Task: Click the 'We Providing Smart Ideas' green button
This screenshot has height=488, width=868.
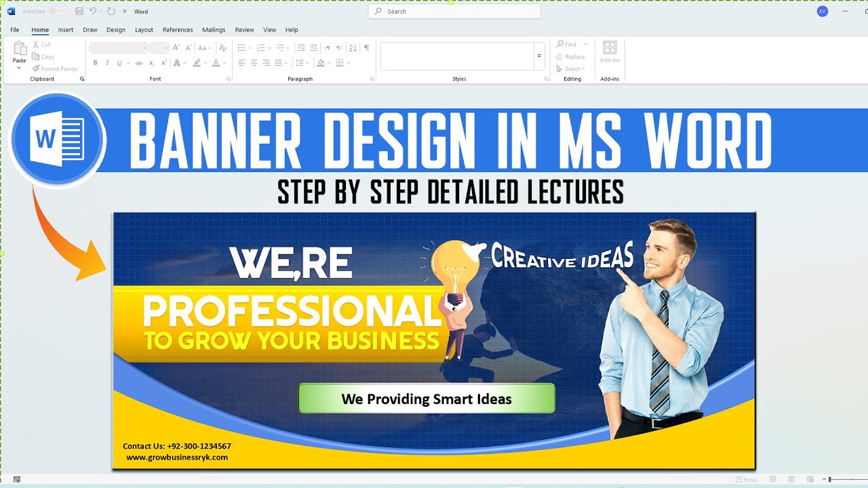Action: (x=427, y=399)
